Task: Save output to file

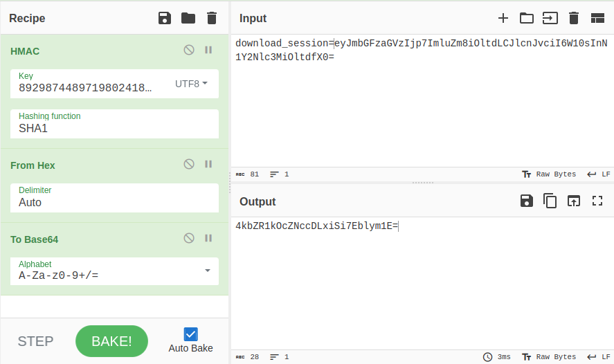Action: 527,201
